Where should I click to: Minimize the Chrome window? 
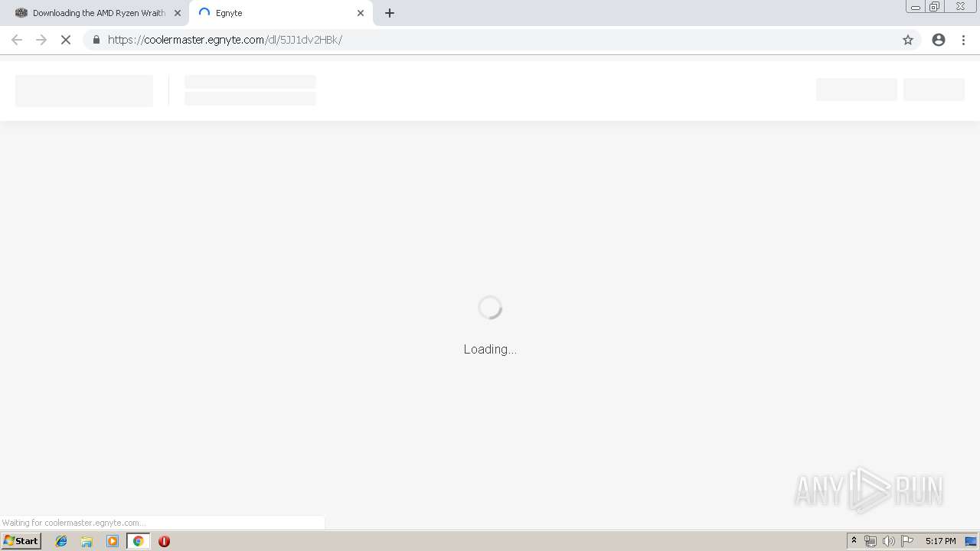[x=916, y=7]
